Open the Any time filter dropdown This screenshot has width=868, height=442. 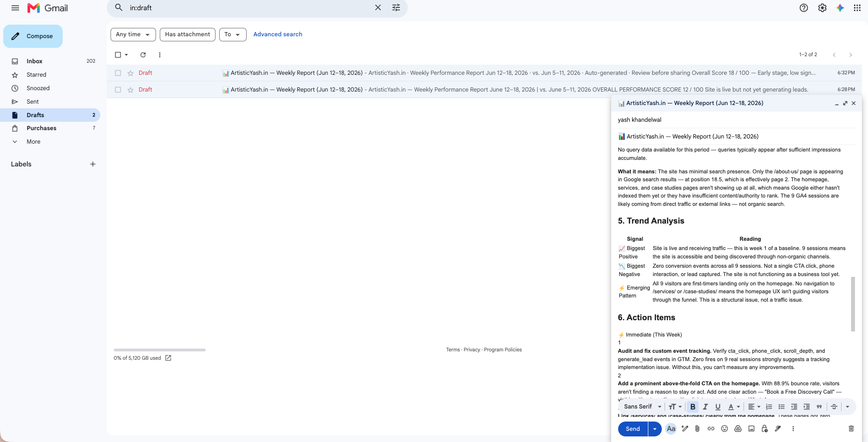coord(133,34)
